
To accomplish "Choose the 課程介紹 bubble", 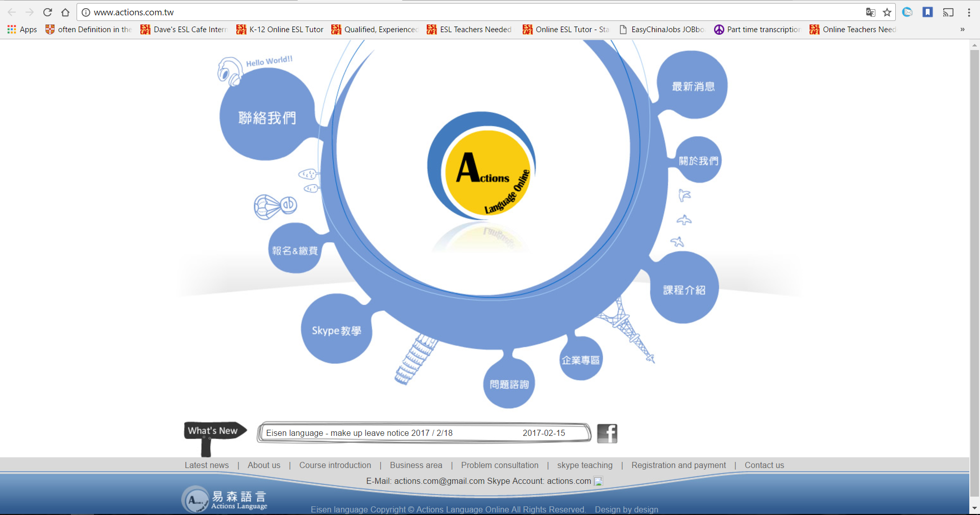I will 684,290.
